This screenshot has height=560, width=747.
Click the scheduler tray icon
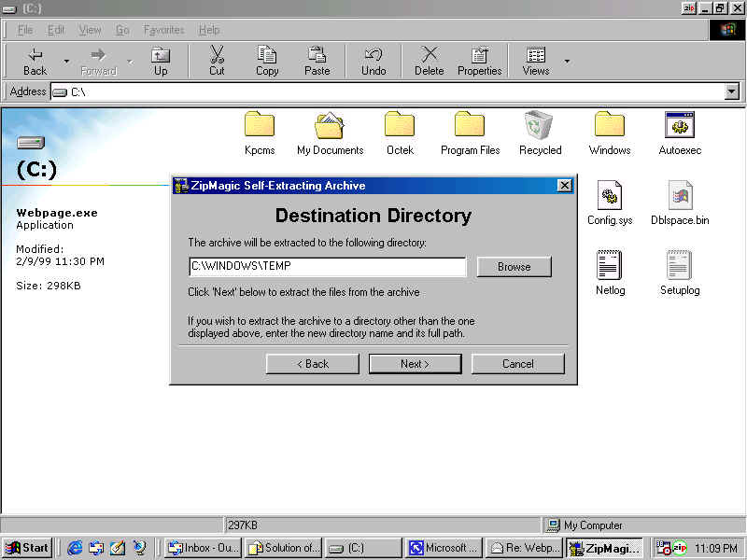coord(663,548)
